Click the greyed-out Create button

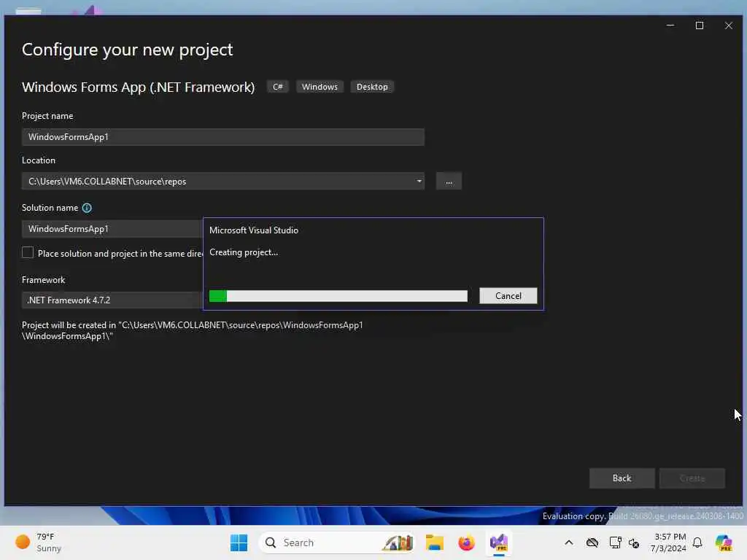[692, 478]
